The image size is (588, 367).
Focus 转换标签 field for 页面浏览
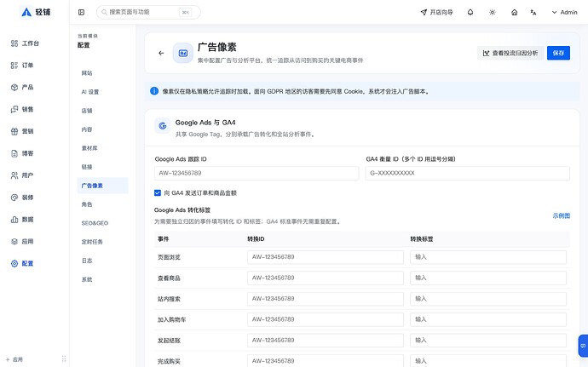click(x=488, y=257)
